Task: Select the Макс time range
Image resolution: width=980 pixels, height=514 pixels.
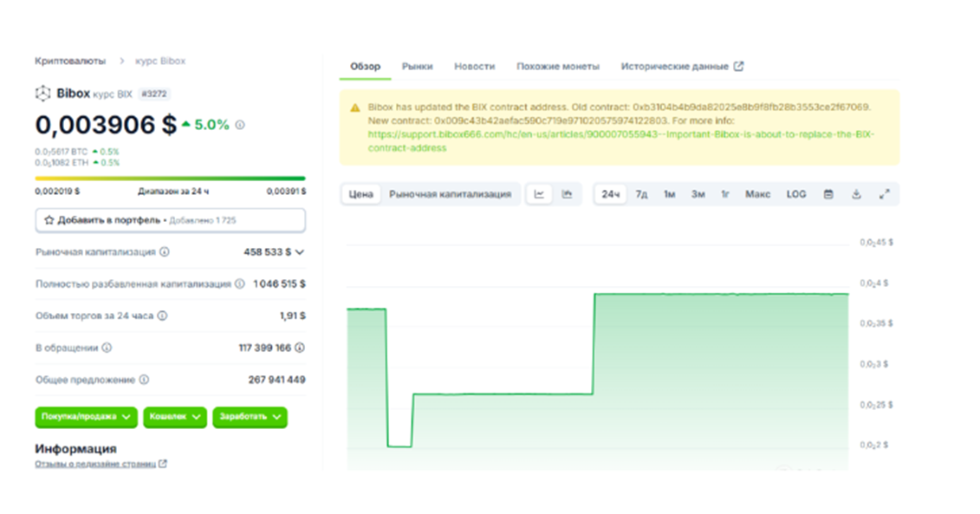Action: [x=757, y=194]
